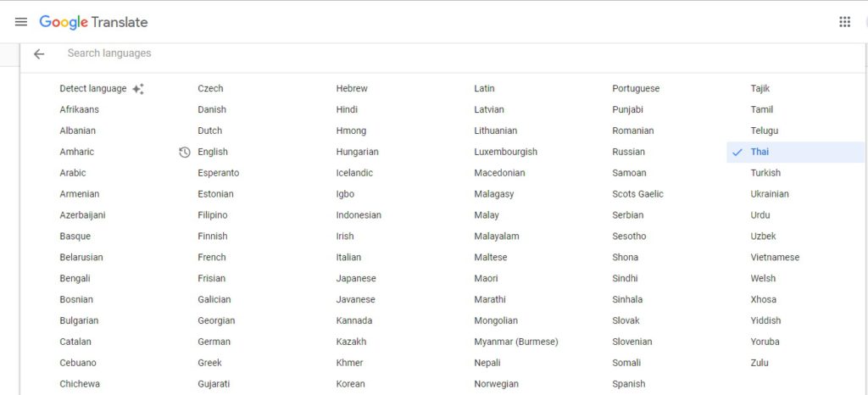
Task: Focus the Search languages field
Action: click(x=339, y=53)
